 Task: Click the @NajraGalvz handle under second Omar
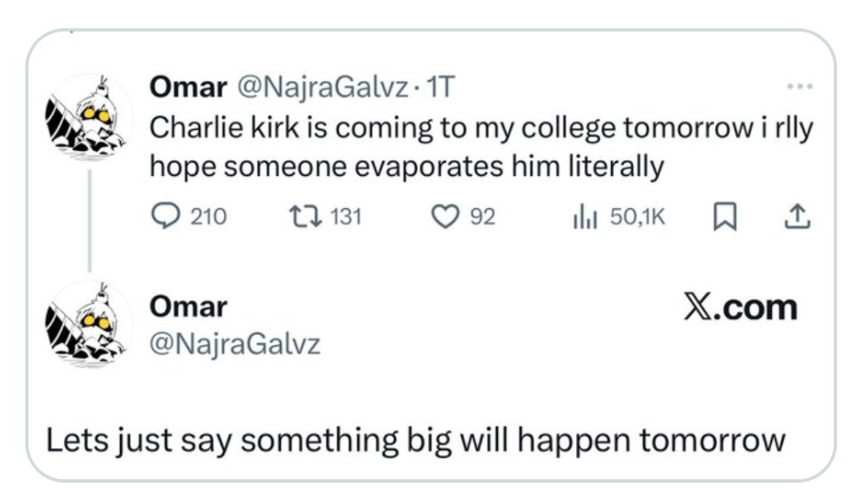point(235,342)
